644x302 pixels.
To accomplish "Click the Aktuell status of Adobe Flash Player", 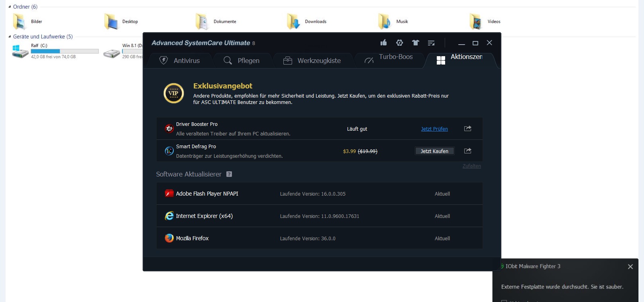I will [442, 194].
